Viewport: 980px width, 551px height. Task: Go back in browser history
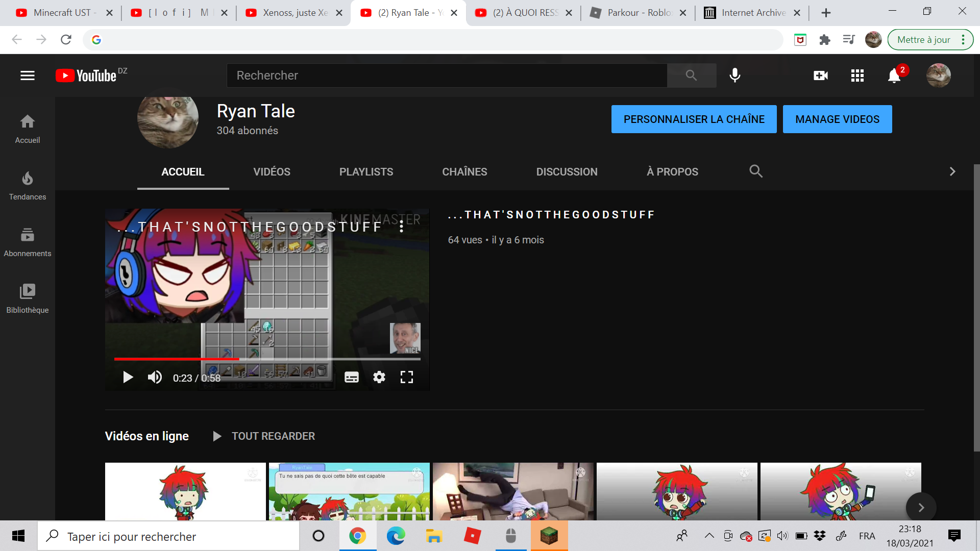17,40
